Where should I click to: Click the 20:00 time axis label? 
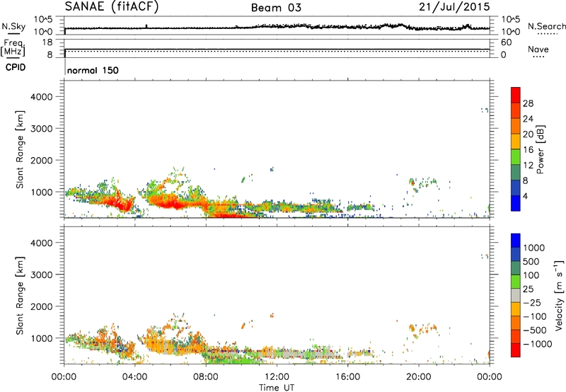[419, 377]
